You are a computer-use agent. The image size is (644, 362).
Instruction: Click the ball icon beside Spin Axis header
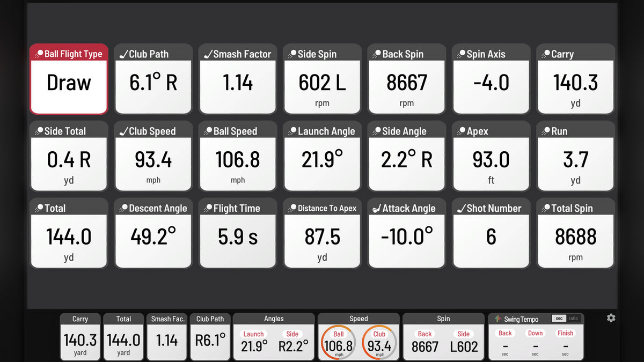(462, 54)
